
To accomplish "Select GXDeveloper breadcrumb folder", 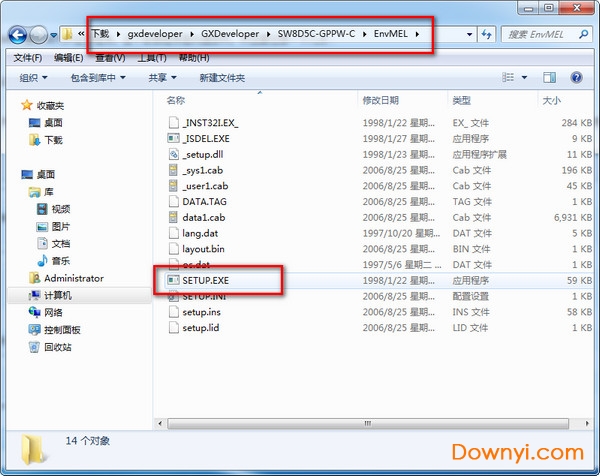I will (230, 34).
